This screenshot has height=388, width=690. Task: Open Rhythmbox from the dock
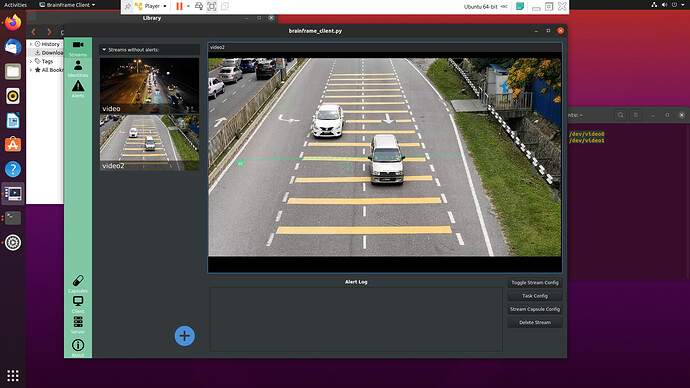(13, 96)
